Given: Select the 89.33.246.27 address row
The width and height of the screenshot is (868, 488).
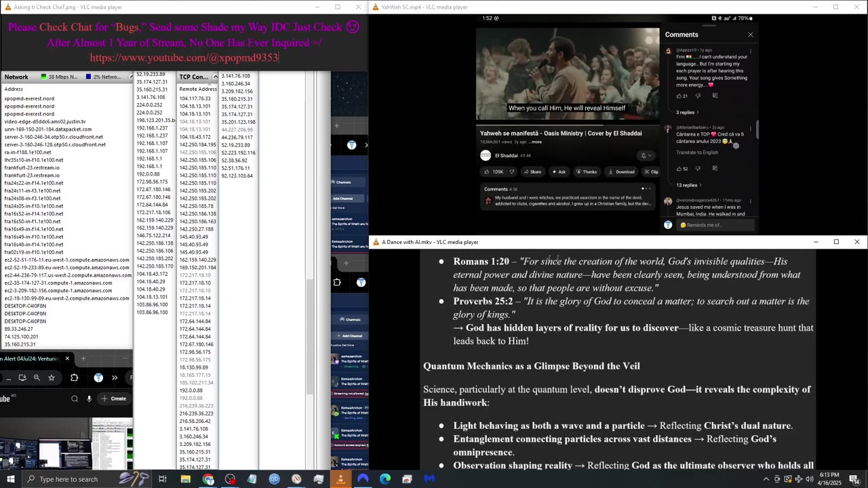Looking at the screenshot, I should point(21,329).
